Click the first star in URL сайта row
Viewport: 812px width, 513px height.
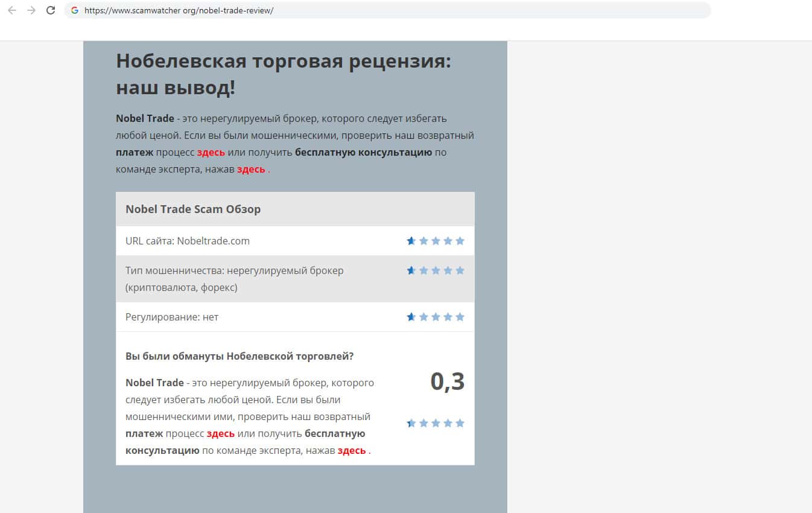[x=411, y=241]
